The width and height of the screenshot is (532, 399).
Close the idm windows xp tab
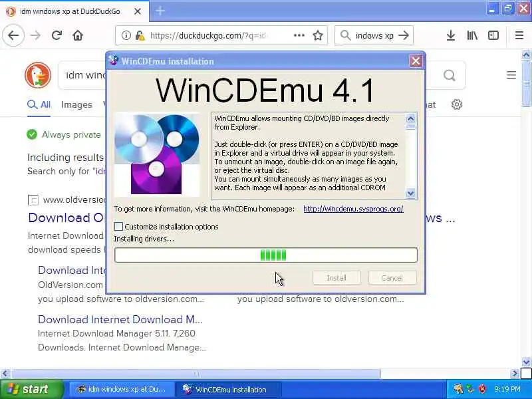[x=138, y=11]
